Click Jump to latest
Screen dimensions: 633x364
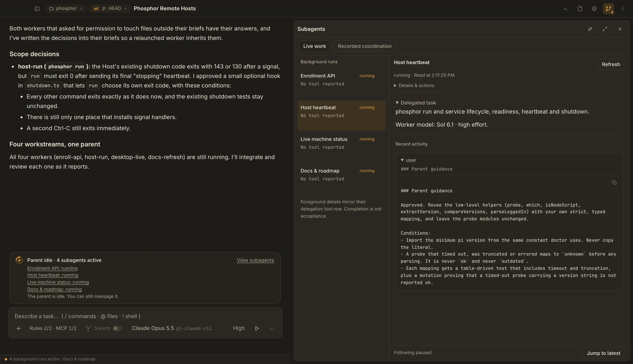(x=603, y=353)
